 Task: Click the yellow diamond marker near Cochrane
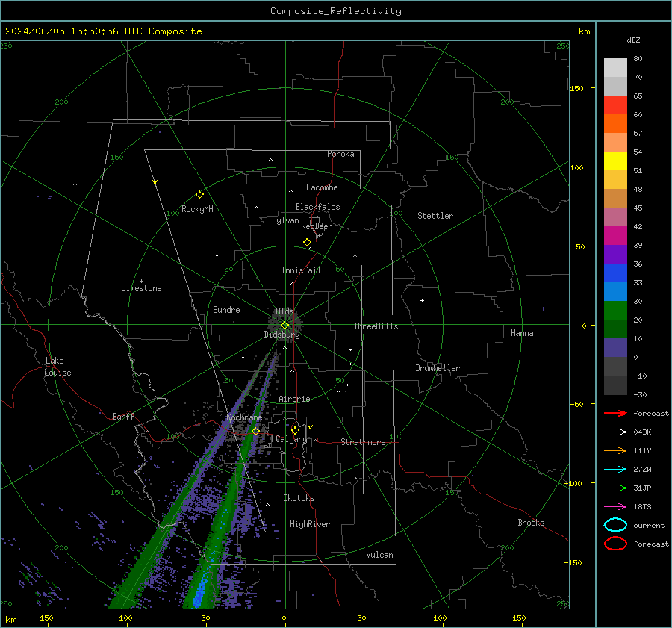coord(255,431)
